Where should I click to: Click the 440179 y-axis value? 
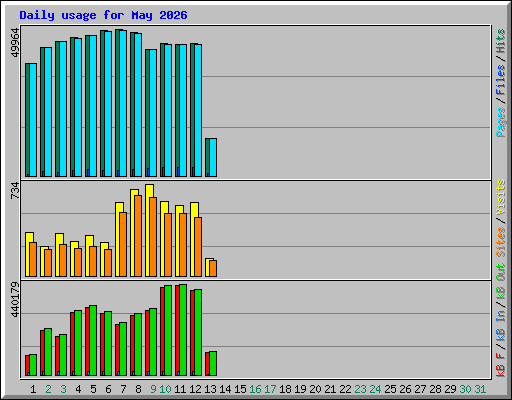[x=15, y=299]
